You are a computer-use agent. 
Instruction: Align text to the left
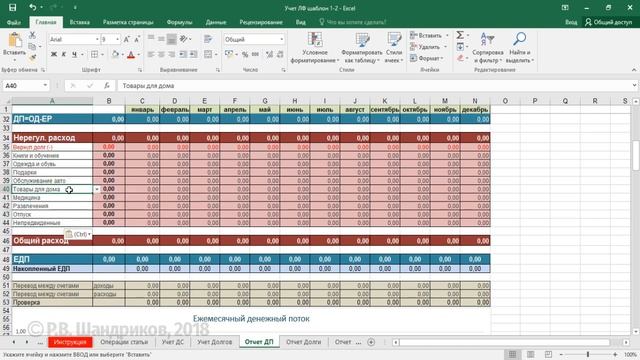click(151, 54)
